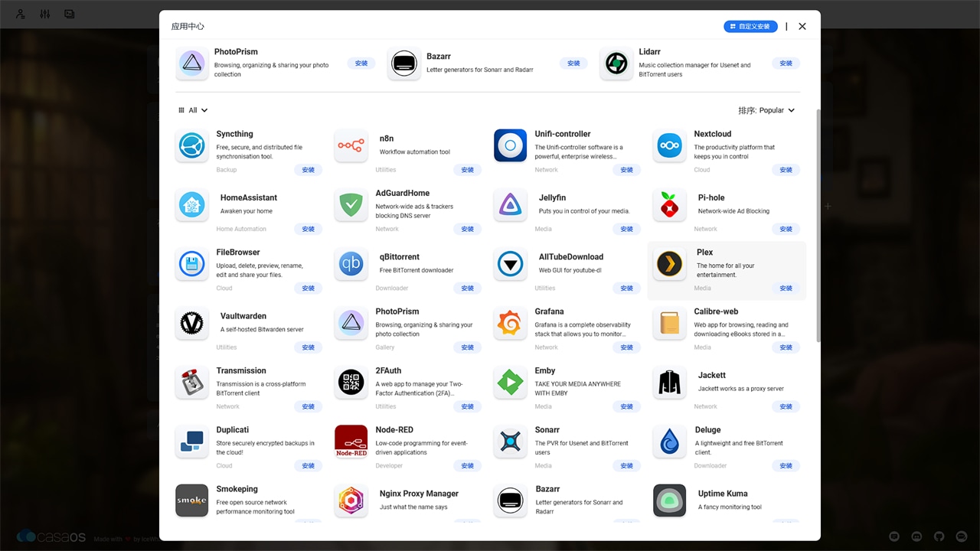Open the Jellyfin app icon
Viewport: 980px width, 551px height.
[x=510, y=205]
